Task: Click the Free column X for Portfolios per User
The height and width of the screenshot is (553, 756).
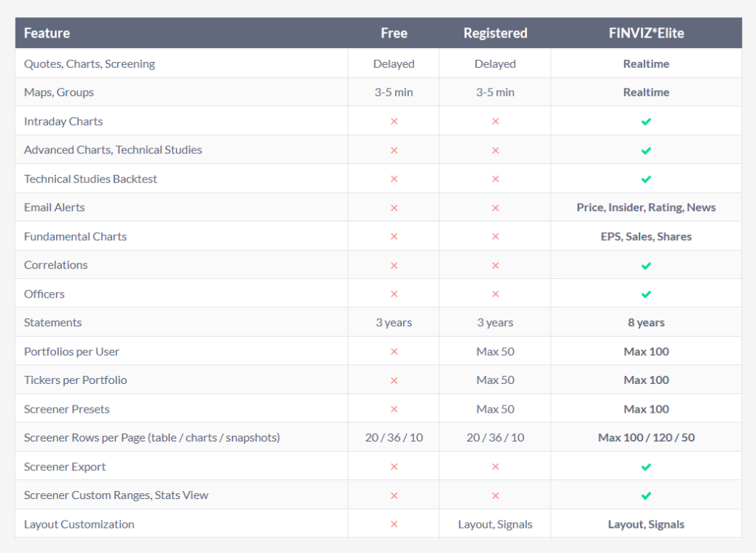Action: click(394, 351)
